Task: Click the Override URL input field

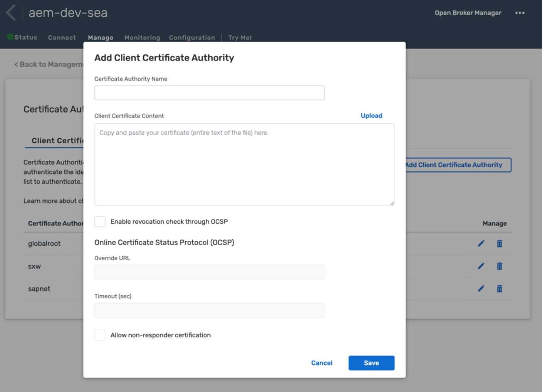Action: point(209,272)
